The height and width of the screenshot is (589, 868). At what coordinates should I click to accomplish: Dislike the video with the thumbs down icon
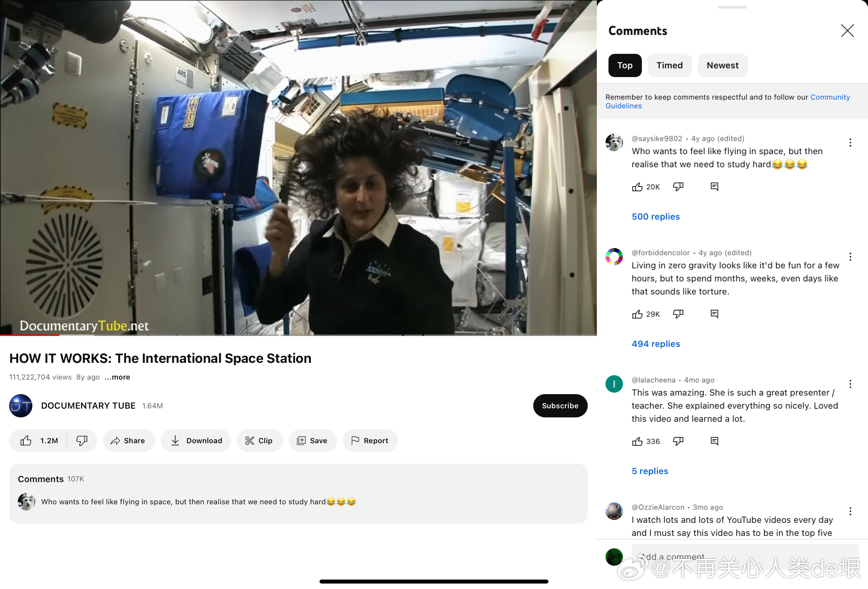[82, 441]
